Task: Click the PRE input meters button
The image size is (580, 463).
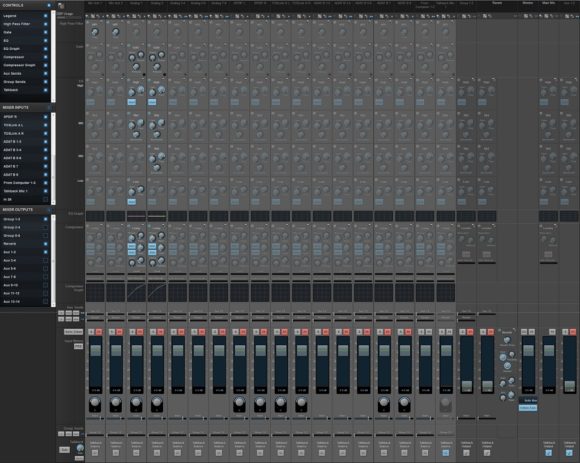Action: (x=78, y=347)
